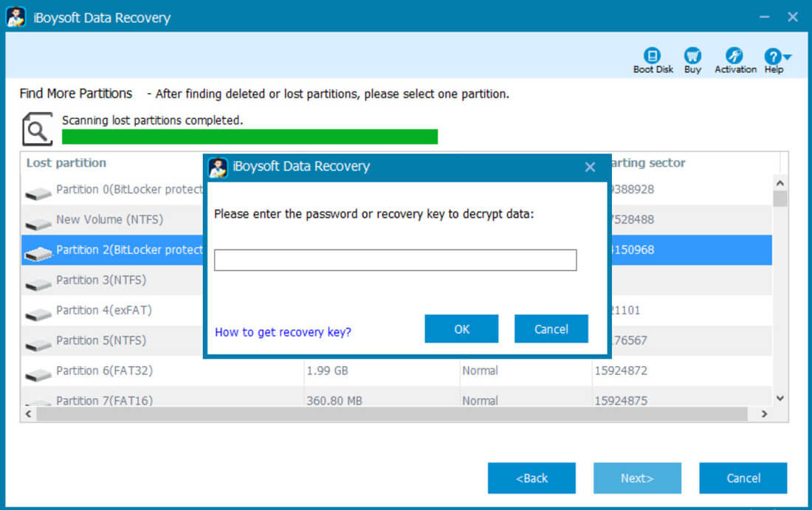This screenshot has width=812, height=510.
Task: Click the scan magnifier icon
Action: pos(38,129)
